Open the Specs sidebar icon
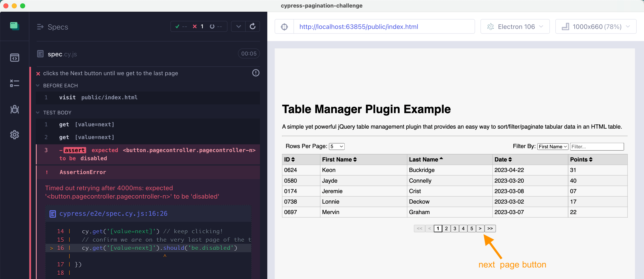 pos(14,58)
